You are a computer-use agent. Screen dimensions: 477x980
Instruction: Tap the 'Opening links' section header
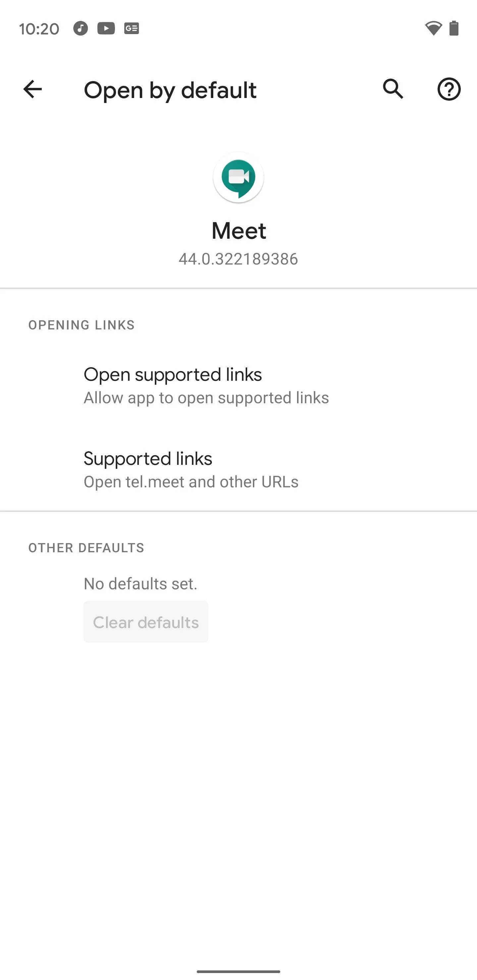point(81,325)
